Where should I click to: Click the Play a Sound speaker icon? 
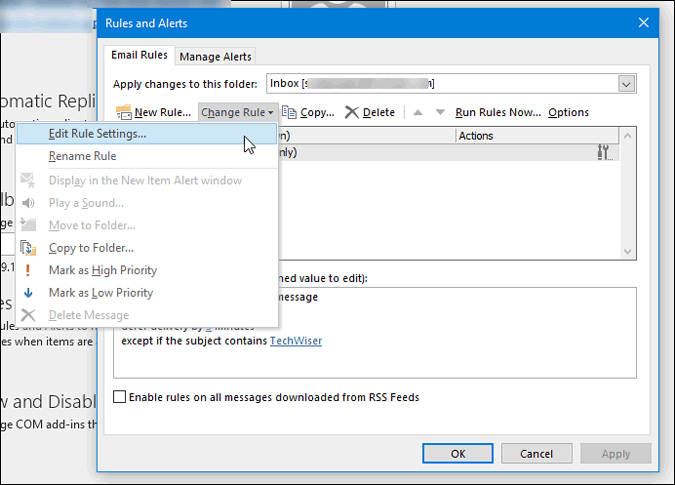coord(28,203)
